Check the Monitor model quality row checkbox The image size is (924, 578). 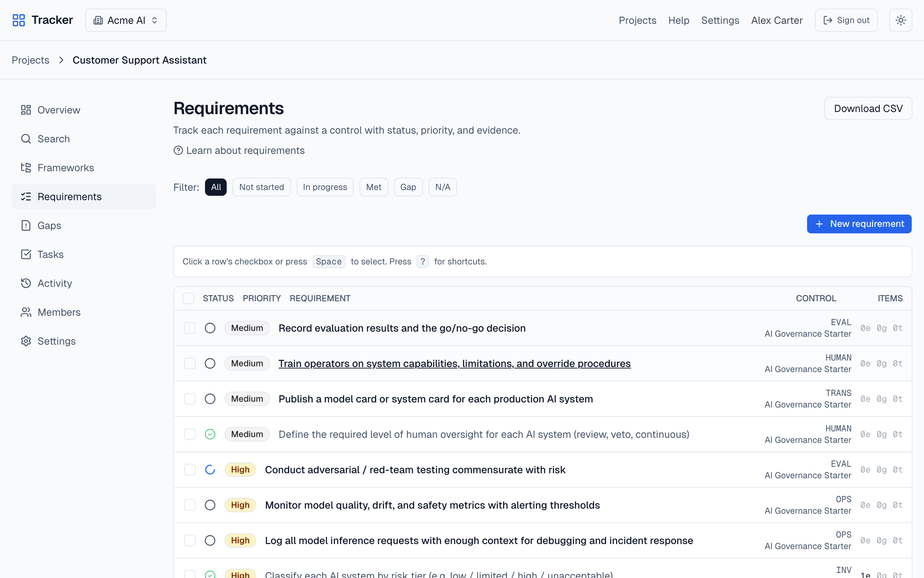pos(190,505)
